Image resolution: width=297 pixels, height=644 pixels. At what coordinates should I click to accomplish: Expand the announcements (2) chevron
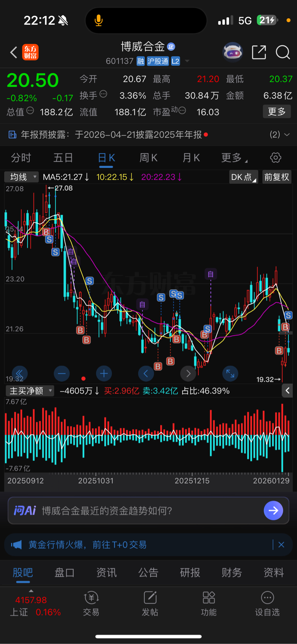(x=287, y=135)
